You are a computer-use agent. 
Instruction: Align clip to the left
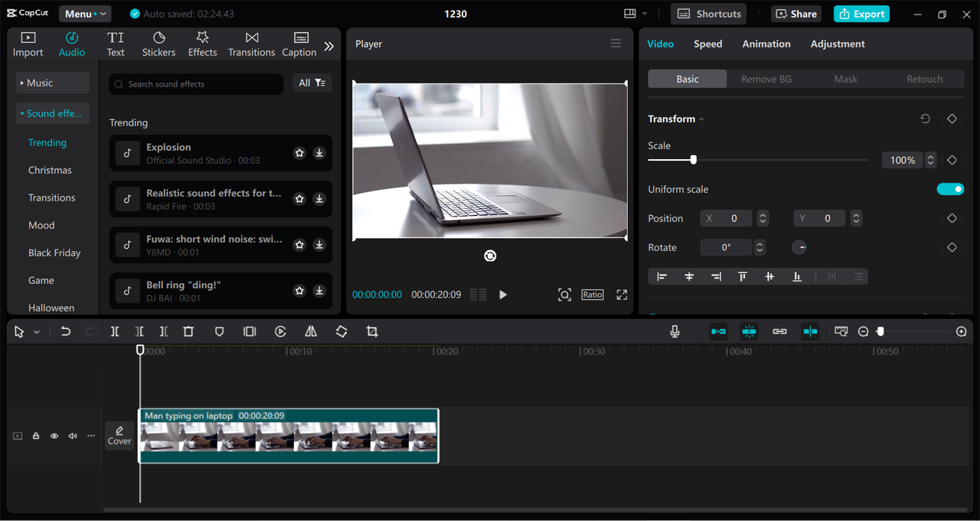[661, 276]
